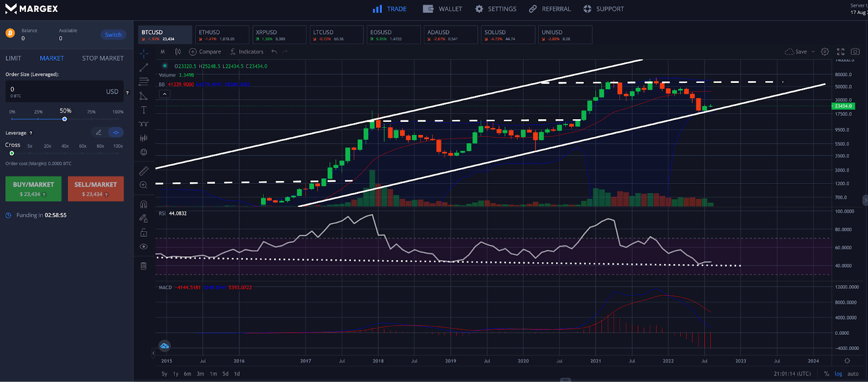Viewport: 868px width, 382px height.
Task: Enter fullscreen chart mode
Action: tap(840, 51)
